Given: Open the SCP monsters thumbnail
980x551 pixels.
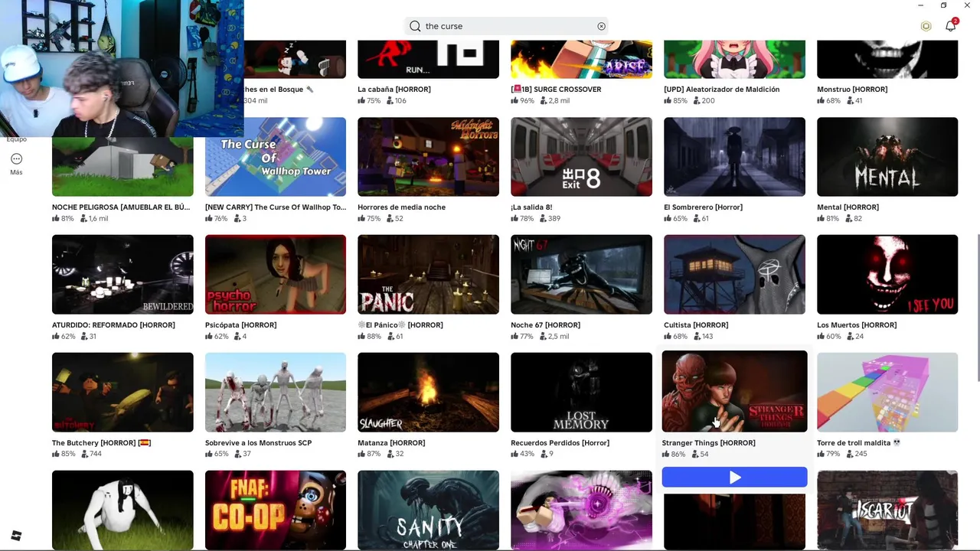Looking at the screenshot, I should (x=276, y=393).
